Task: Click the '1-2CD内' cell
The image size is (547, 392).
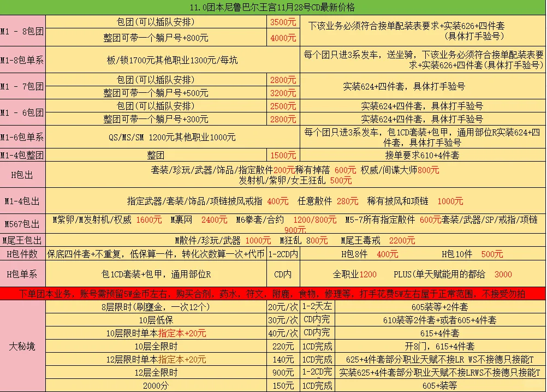Action: tap(283, 254)
